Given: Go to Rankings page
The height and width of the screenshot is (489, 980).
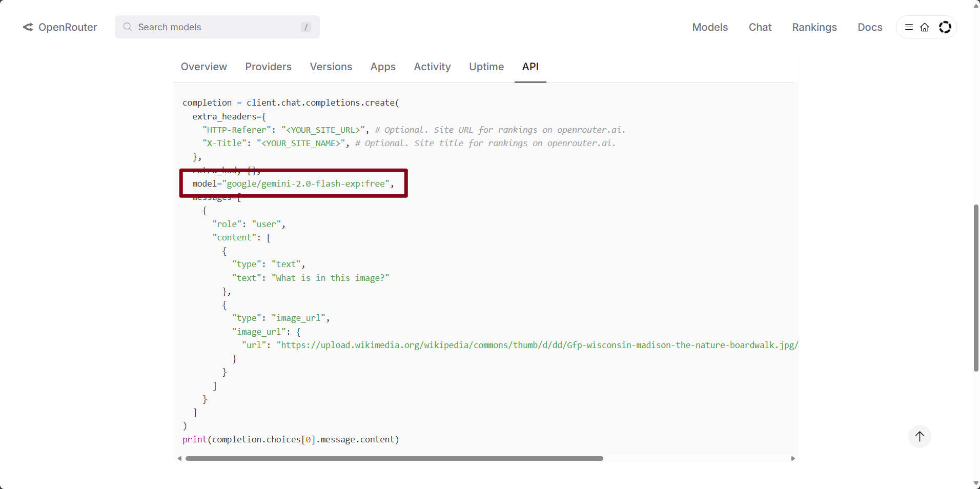Looking at the screenshot, I should [x=814, y=27].
